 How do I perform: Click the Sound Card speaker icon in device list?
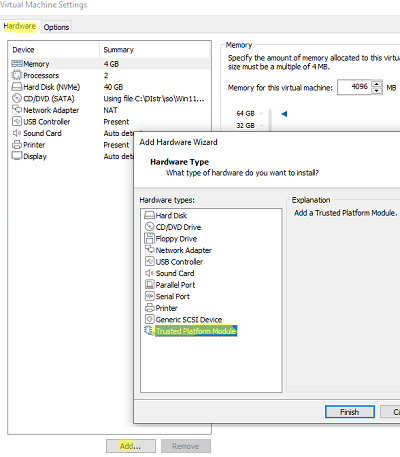point(17,133)
